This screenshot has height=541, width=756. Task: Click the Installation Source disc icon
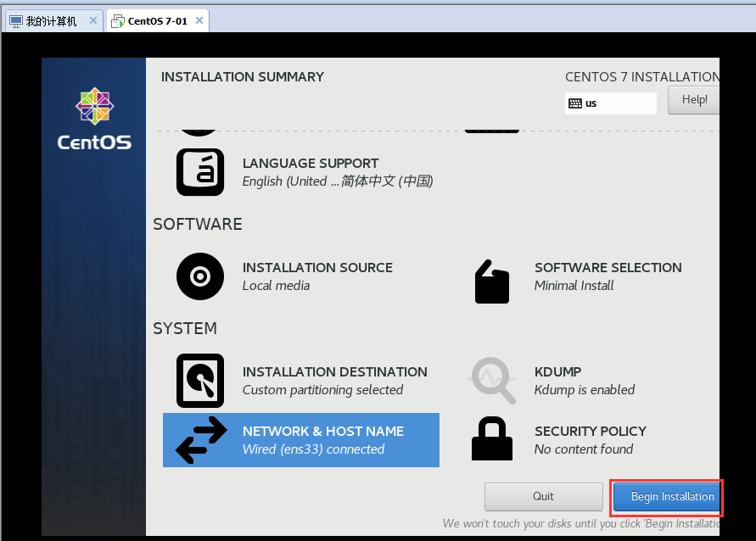pos(200,276)
